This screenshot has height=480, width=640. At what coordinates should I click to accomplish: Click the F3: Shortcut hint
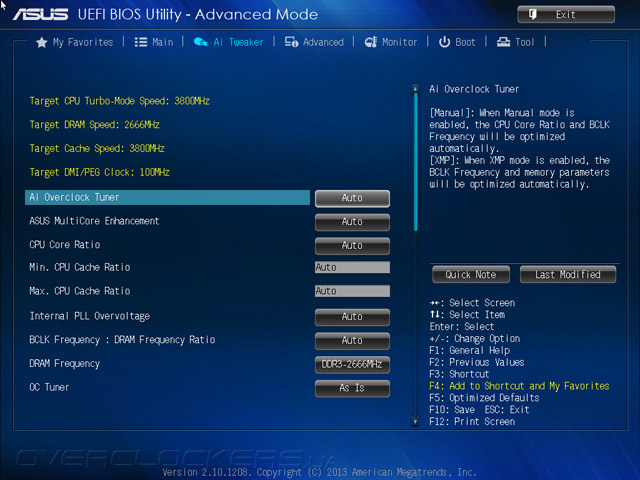[459, 374]
